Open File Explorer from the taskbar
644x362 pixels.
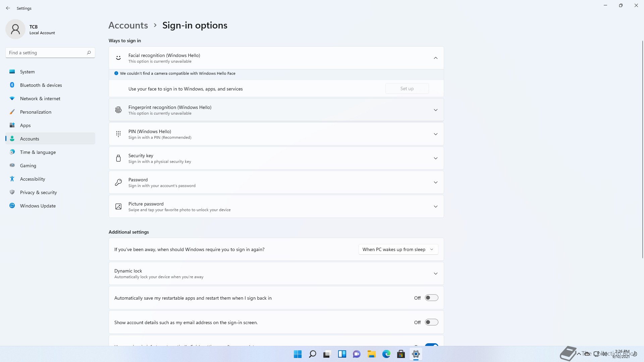[371, 354]
